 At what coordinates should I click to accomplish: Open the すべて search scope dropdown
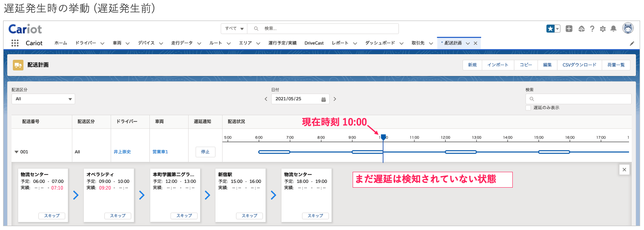click(x=234, y=29)
